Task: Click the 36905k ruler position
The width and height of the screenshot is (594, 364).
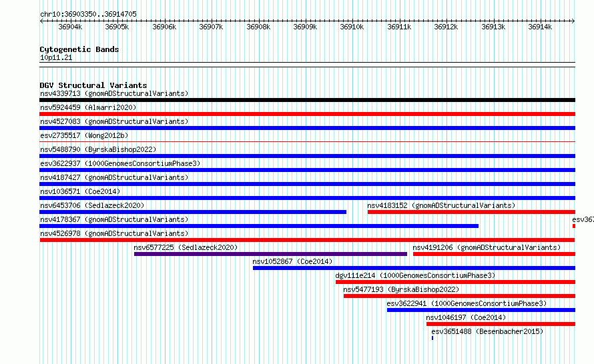Action: click(x=117, y=27)
